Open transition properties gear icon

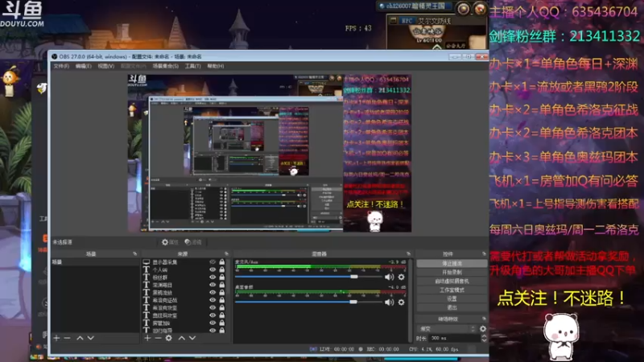pos(483,328)
